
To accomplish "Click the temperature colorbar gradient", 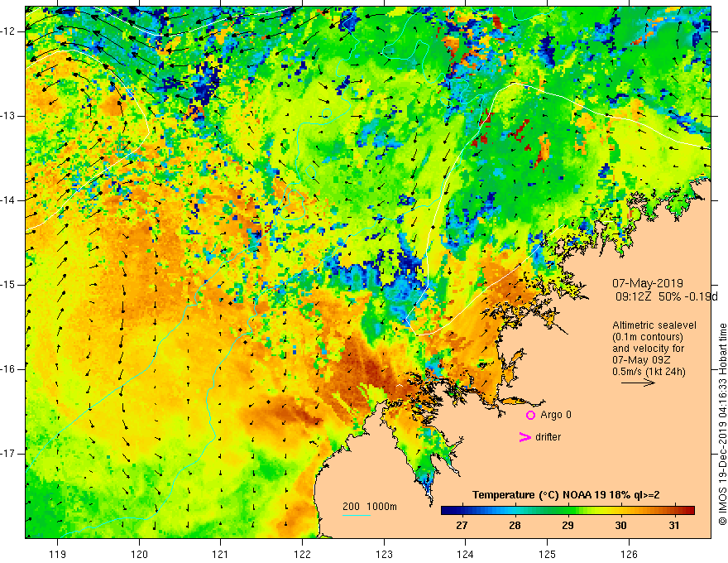I will pos(568,511).
